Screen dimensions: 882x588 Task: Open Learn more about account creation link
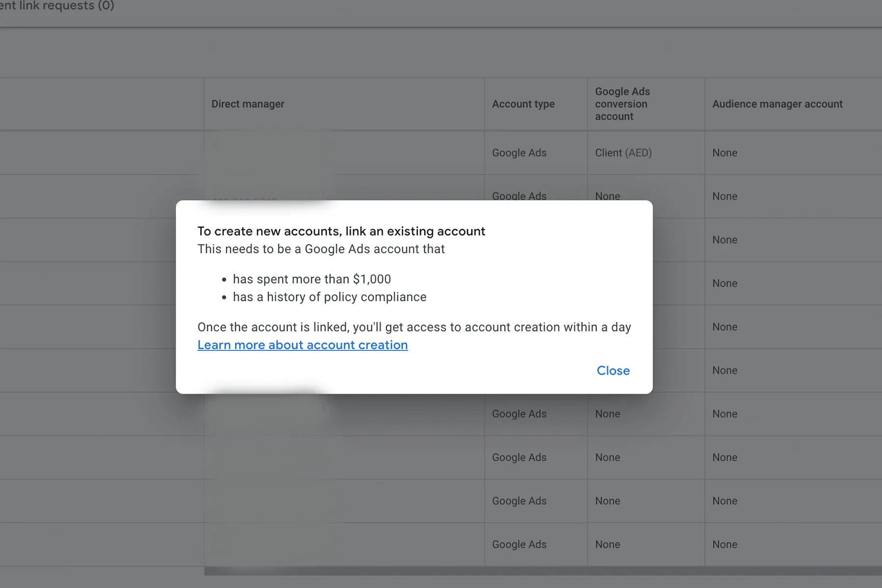[x=302, y=345]
